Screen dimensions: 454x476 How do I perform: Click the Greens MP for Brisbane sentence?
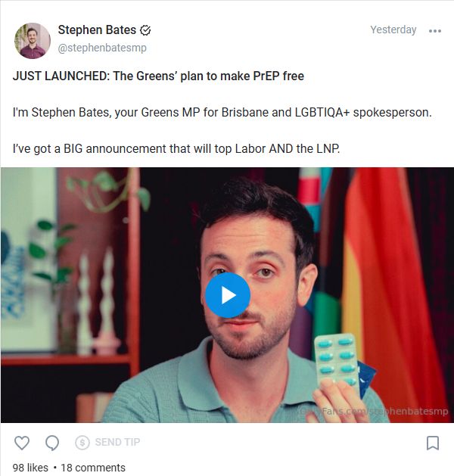click(x=222, y=112)
